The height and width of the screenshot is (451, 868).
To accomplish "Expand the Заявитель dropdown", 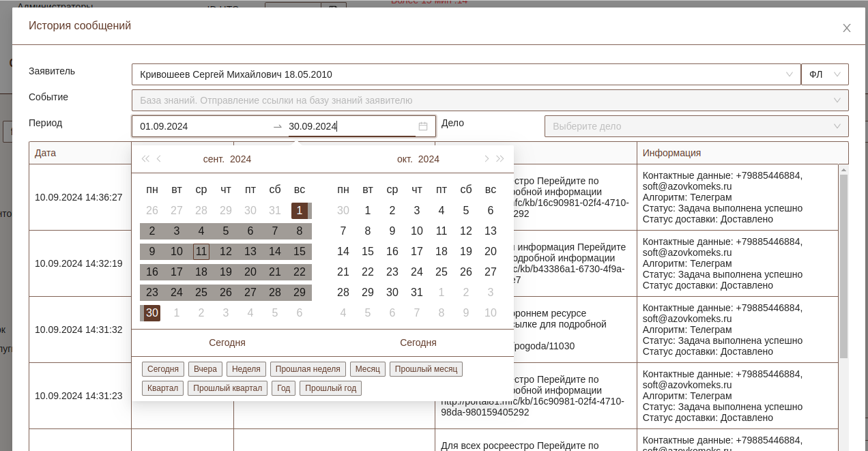I will coord(790,74).
